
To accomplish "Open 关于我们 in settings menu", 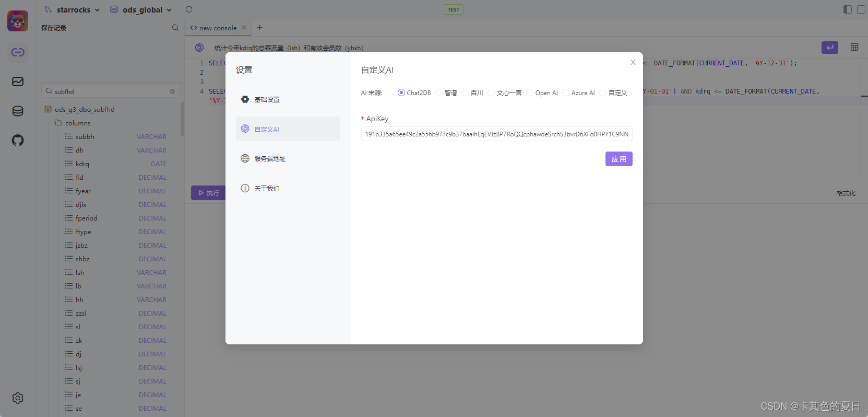I will (x=288, y=188).
